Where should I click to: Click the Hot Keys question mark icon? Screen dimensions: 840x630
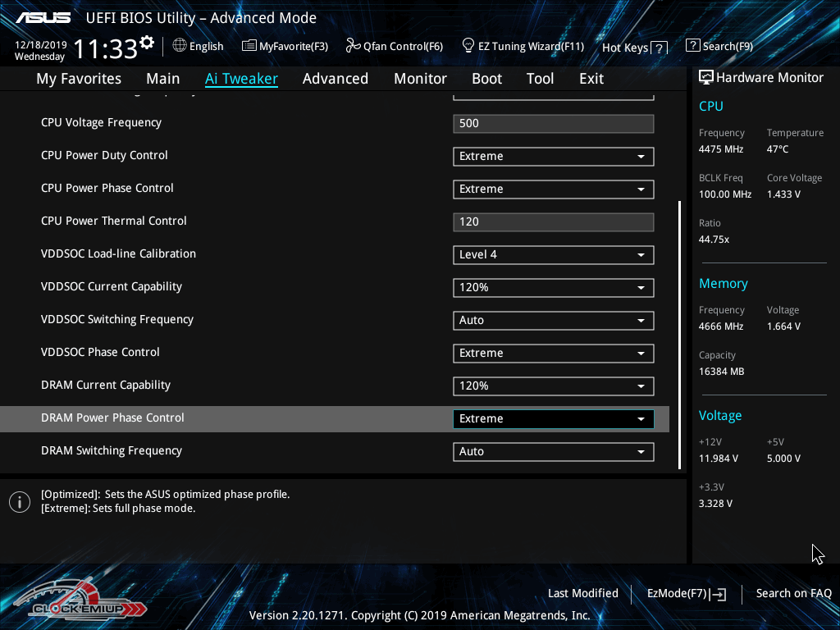[659, 48]
